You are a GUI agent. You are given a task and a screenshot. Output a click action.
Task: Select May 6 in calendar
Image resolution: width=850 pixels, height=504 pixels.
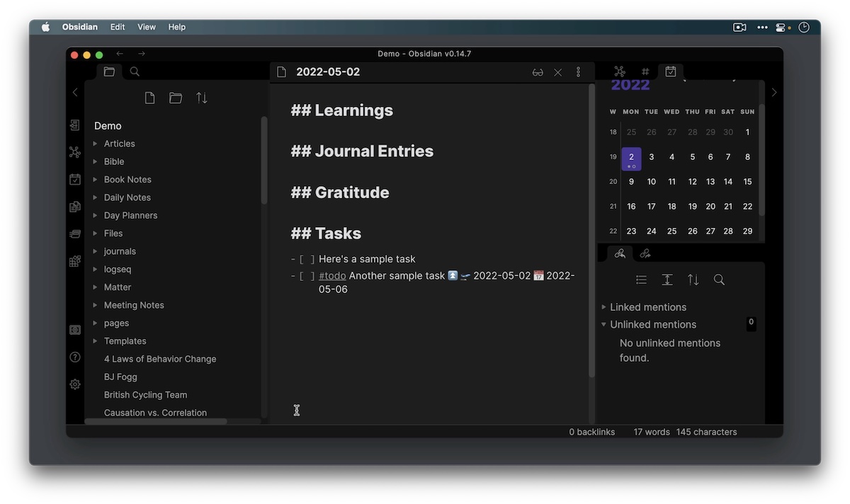click(710, 157)
